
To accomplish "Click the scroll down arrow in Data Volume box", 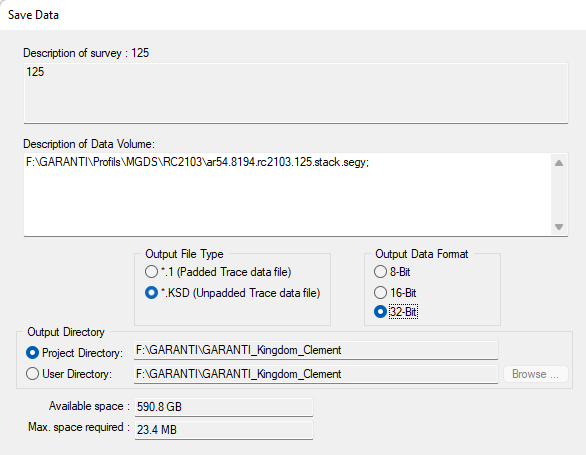I will pos(559,227).
